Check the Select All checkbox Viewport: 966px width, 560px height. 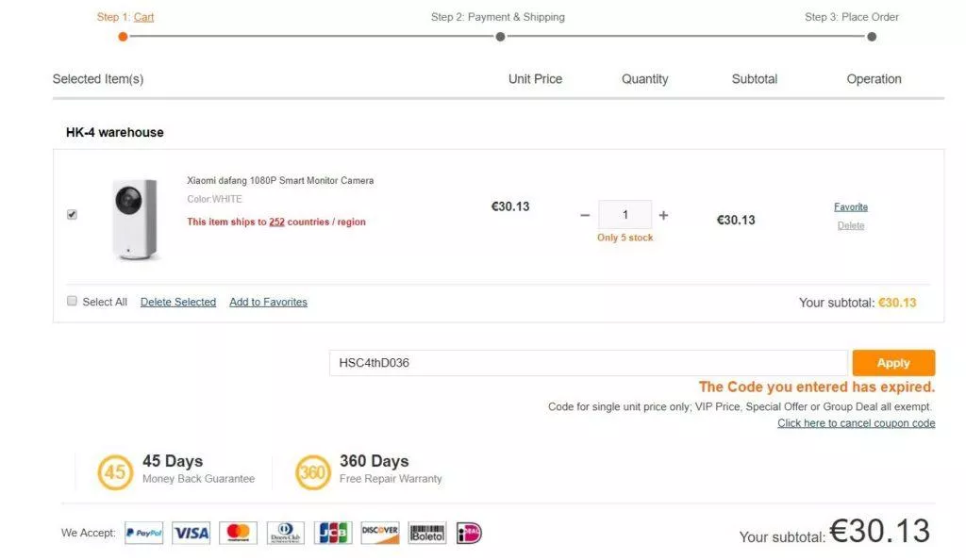tap(72, 301)
